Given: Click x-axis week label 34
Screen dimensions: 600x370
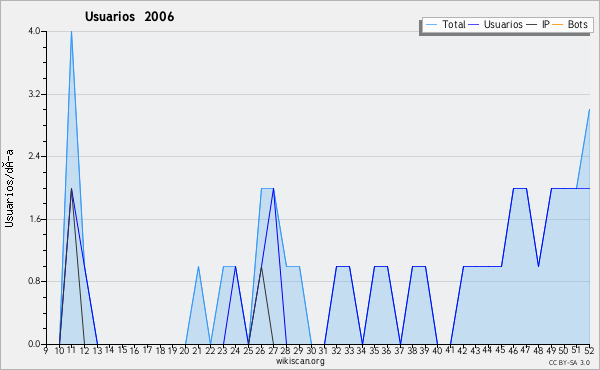Looking at the screenshot, I should 362,350.
